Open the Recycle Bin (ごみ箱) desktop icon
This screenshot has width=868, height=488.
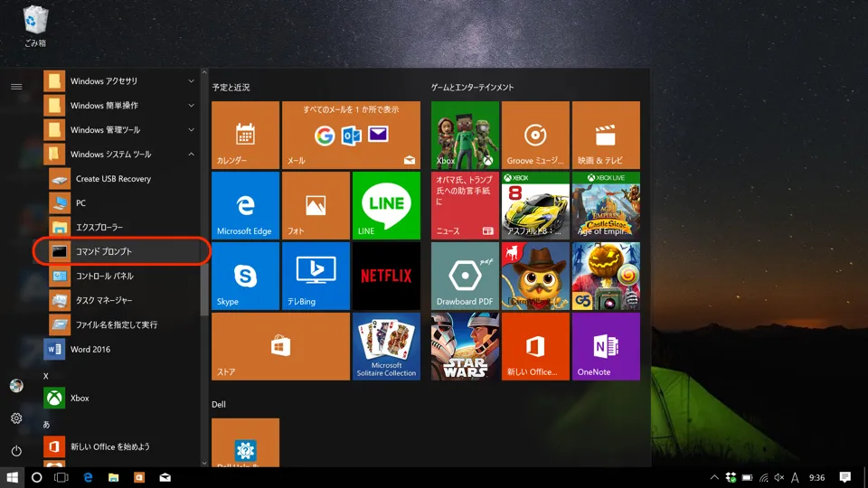point(35,26)
